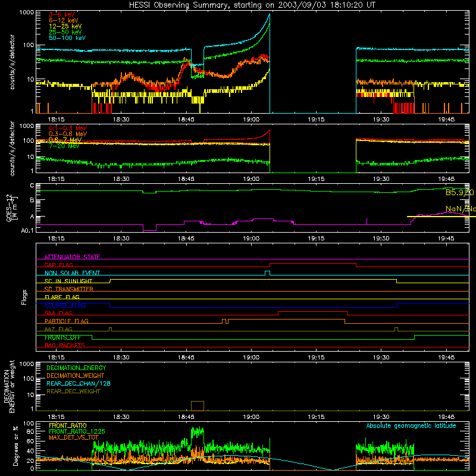Viewport: 476px width, 476px height.
Task: Select the GAP_FLAG label
Action: tap(58, 265)
